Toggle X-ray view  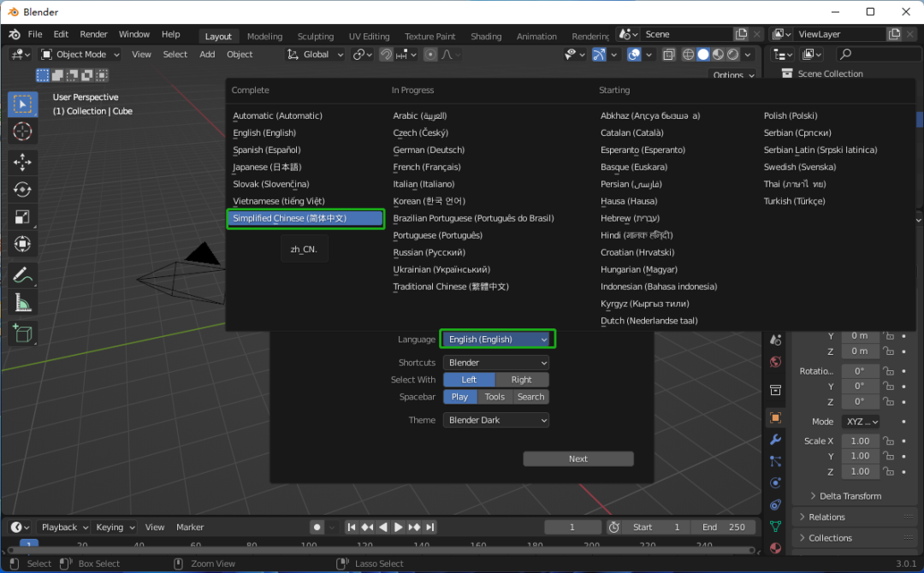pyautogui.click(x=669, y=54)
